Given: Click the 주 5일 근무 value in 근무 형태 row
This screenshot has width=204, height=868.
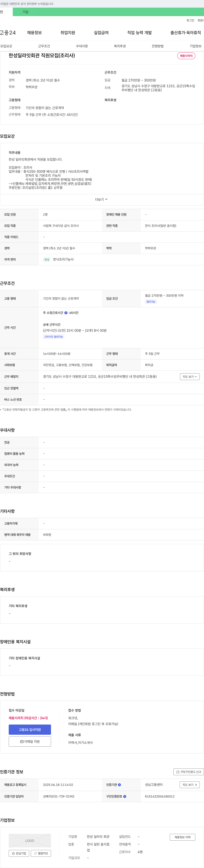Looking at the screenshot, I should [x=152, y=354].
